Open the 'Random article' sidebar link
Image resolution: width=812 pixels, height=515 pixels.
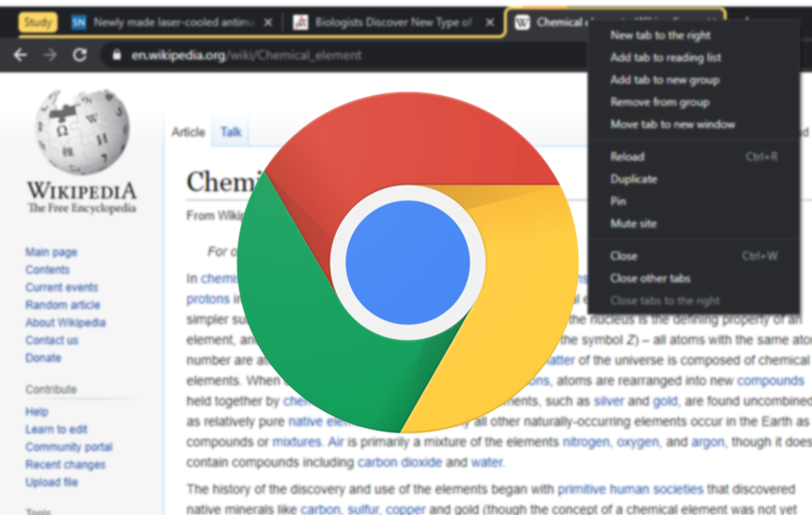[x=63, y=305]
